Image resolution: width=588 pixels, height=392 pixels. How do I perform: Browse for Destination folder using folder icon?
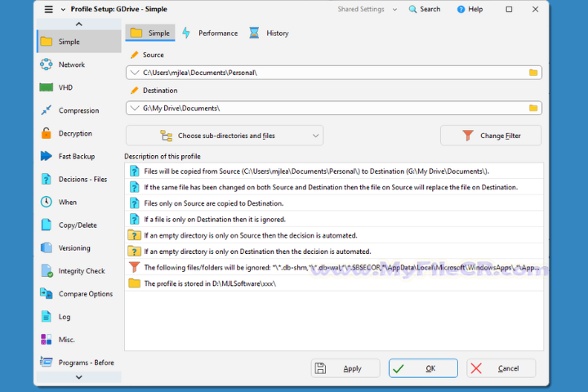coord(532,108)
